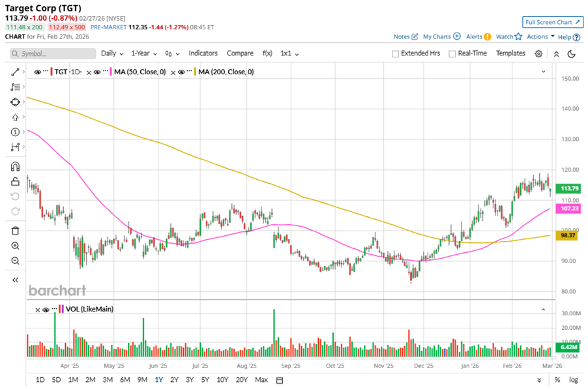Open the f(x) expressions tool

(x=267, y=53)
